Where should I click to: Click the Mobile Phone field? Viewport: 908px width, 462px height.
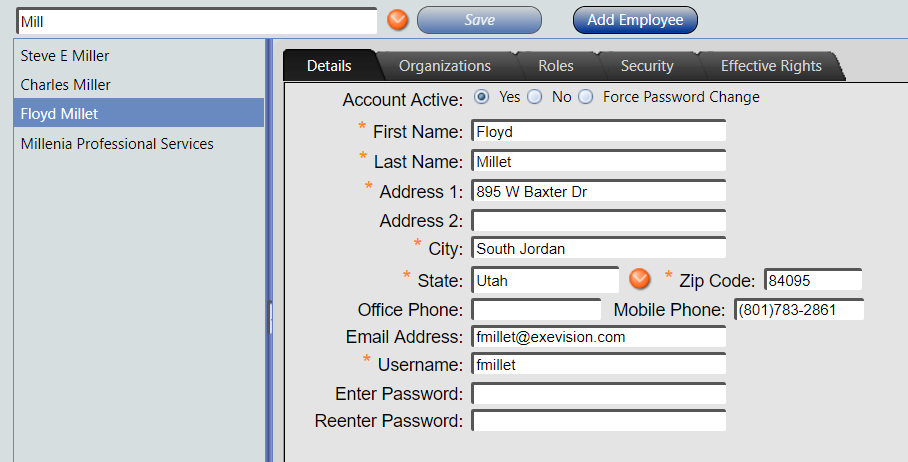pyautogui.click(x=798, y=310)
